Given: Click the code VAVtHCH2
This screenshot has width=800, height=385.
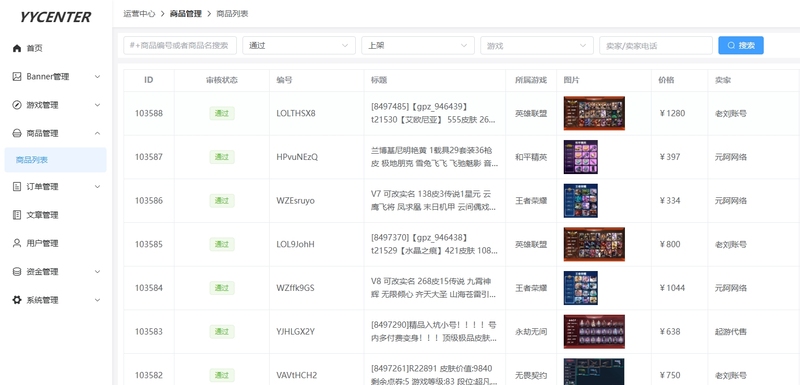Looking at the screenshot, I should [x=296, y=375].
